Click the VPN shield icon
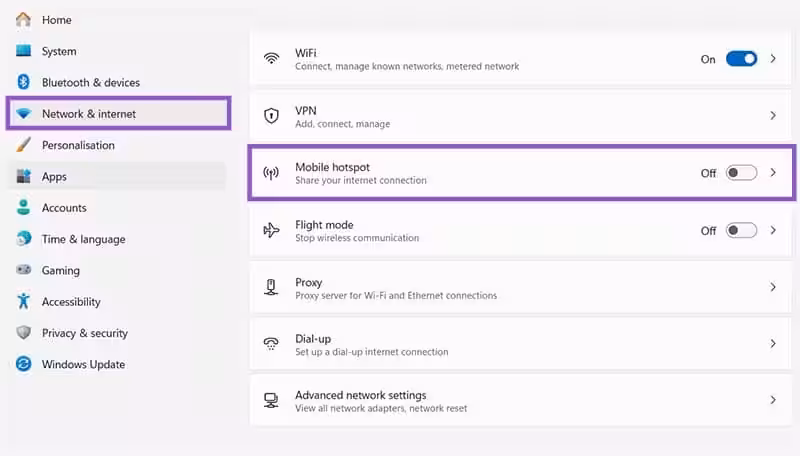Viewport: 800px width, 456px height. click(271, 116)
